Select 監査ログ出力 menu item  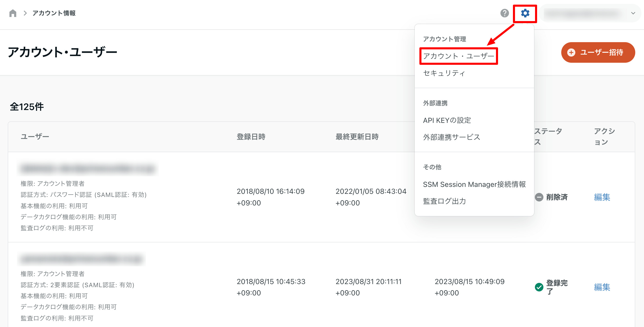444,201
